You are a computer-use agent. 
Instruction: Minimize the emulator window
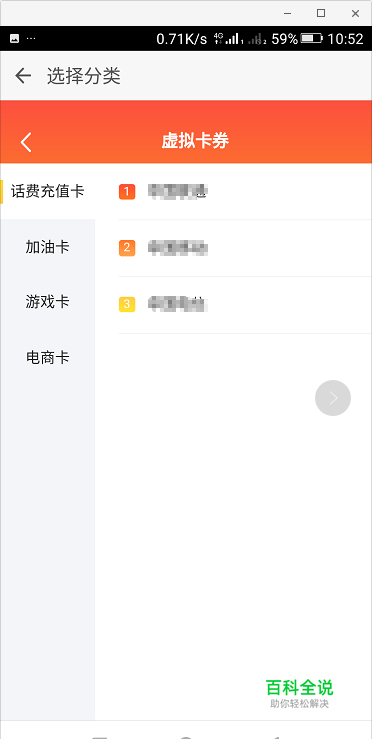point(287,14)
